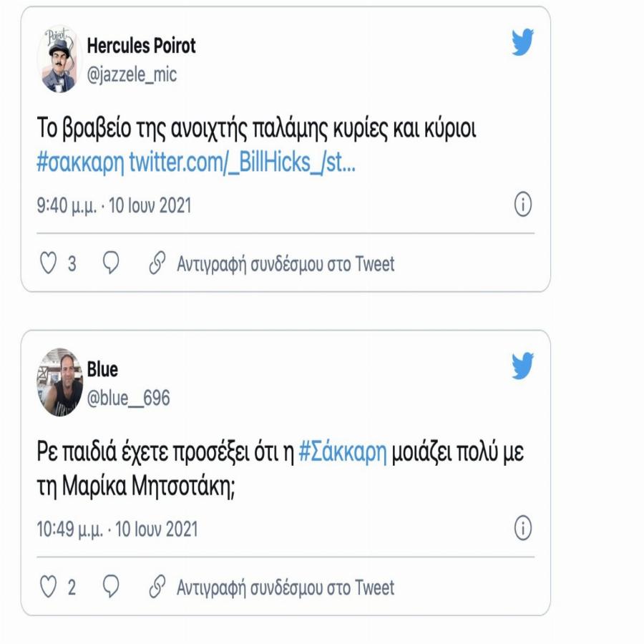Click the copy link icon on the first tweet

coord(155,263)
